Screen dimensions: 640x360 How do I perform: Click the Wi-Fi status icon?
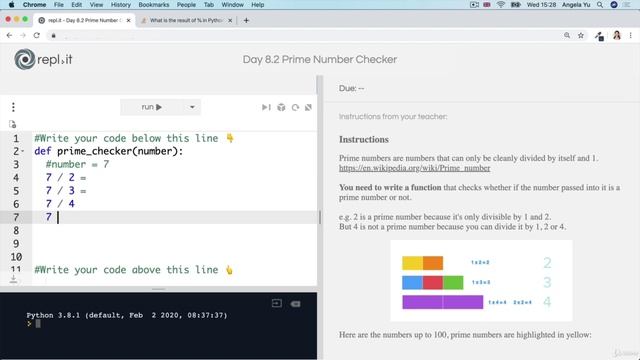tap(501, 4)
